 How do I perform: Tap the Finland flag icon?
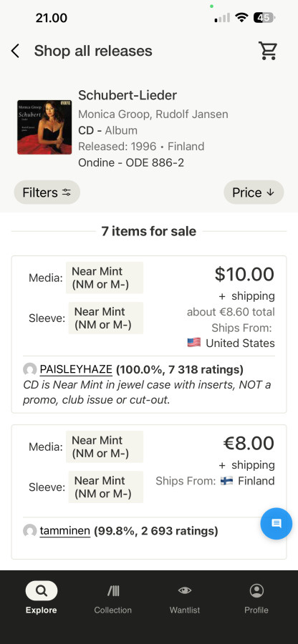click(226, 481)
